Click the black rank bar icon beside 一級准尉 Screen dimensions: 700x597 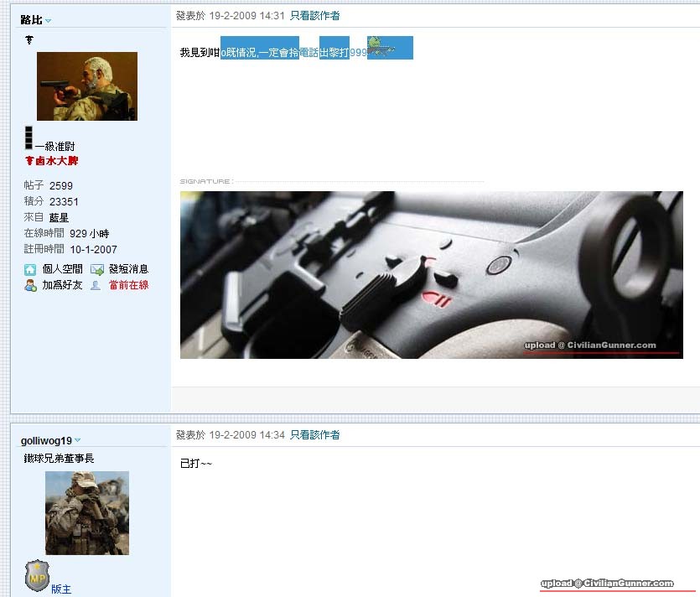(x=29, y=138)
